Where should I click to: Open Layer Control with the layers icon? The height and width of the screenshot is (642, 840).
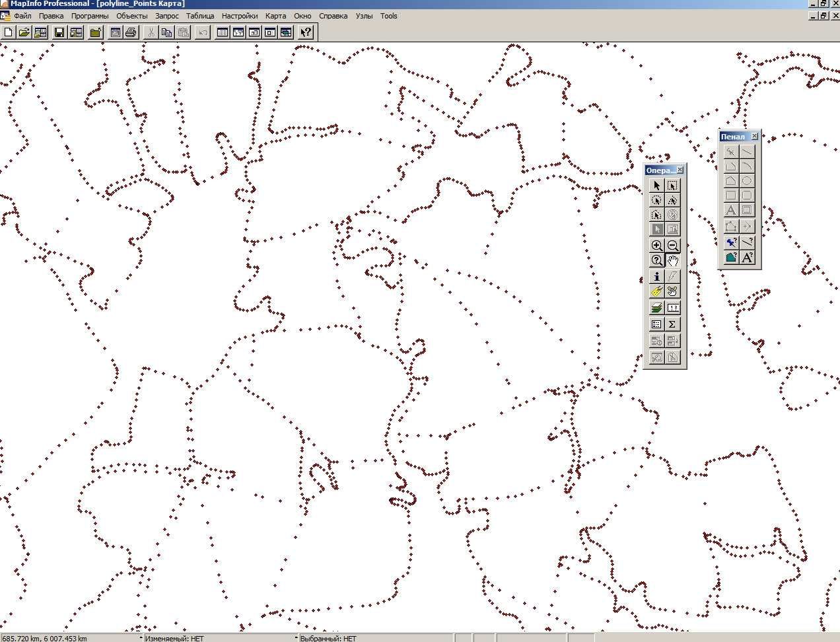656,308
